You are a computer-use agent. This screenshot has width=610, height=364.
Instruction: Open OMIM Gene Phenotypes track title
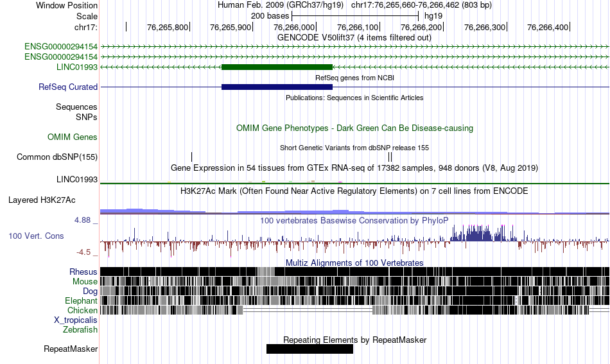354,128
